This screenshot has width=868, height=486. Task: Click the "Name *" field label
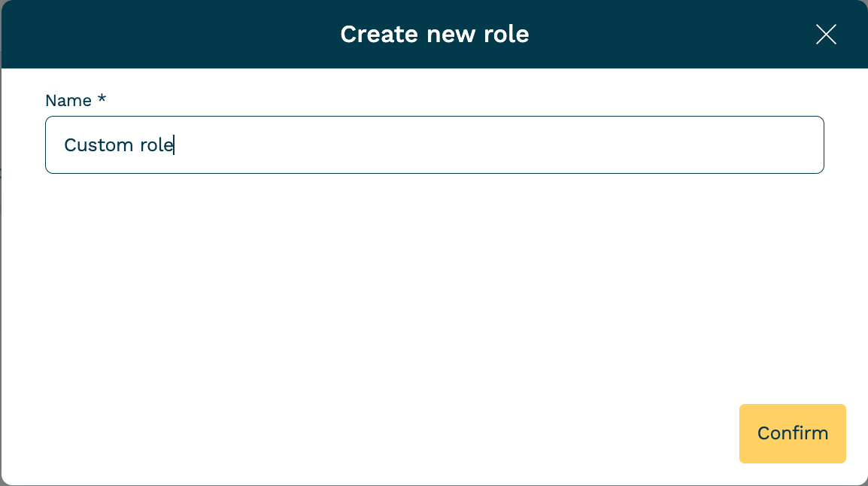point(75,100)
